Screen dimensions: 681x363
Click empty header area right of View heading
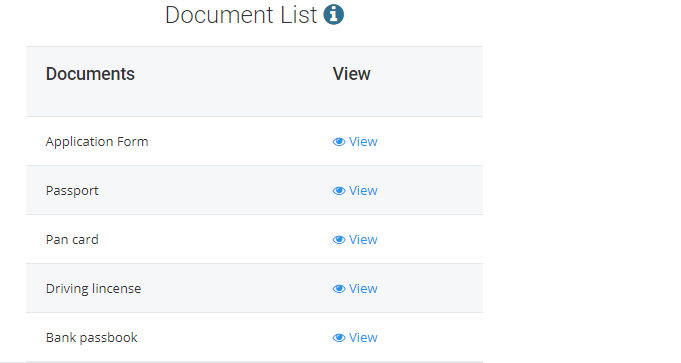click(x=428, y=82)
